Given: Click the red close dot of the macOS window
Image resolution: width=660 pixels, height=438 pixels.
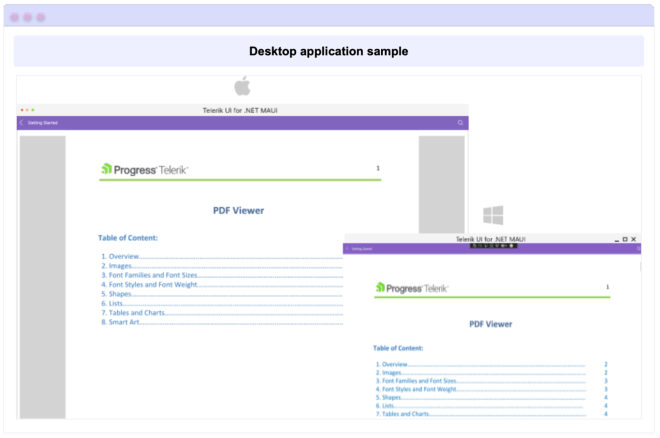Looking at the screenshot, I should (22, 110).
